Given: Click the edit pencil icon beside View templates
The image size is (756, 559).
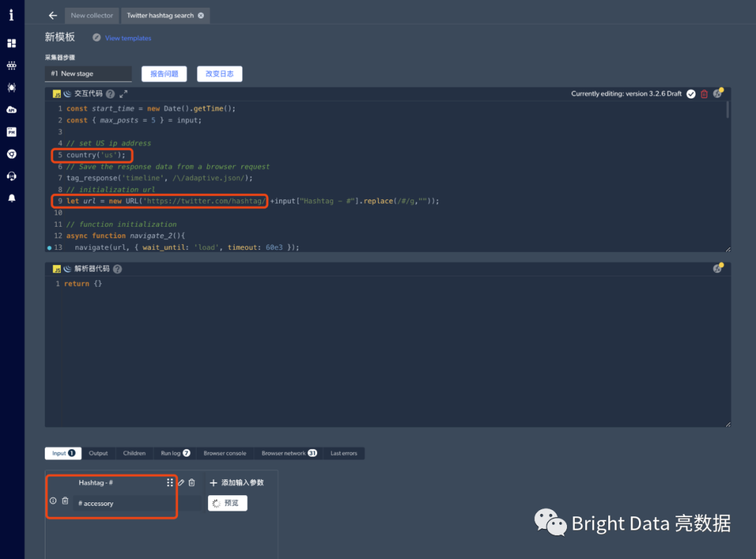Looking at the screenshot, I should tap(97, 38).
